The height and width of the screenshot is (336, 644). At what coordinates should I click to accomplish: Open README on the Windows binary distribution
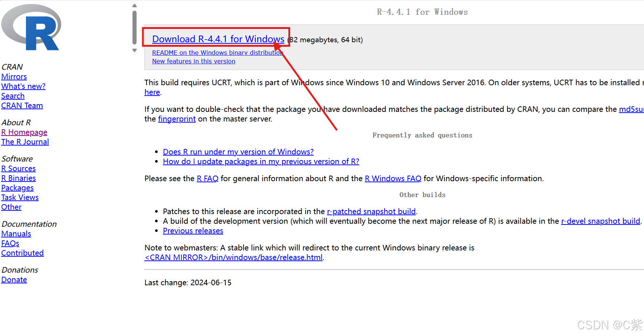coord(217,53)
